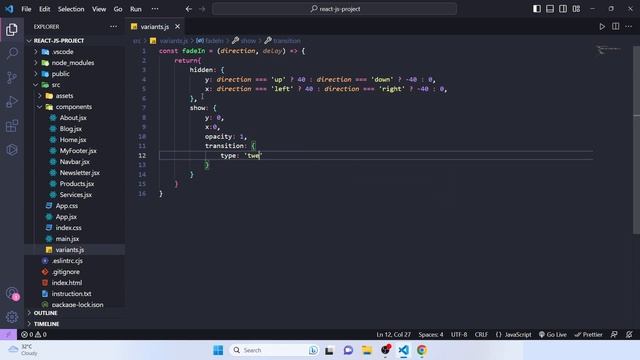Open App.css in explorer
Screen dimensions: 640x360
67,206
